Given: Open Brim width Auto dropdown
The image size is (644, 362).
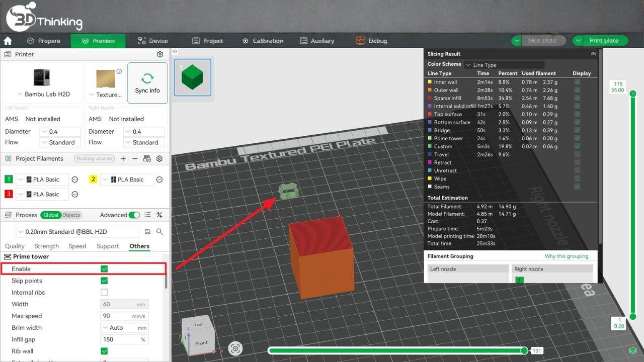Looking at the screenshot, I should [x=124, y=328].
